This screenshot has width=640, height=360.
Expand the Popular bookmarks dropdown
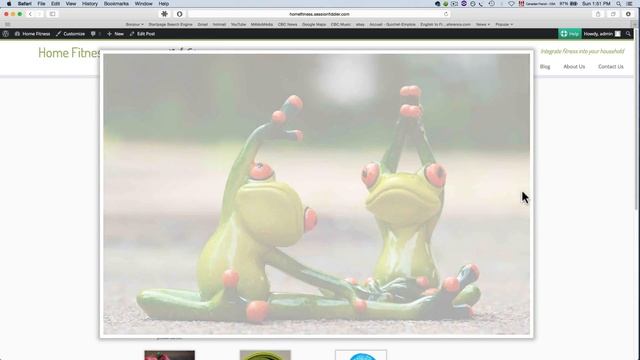tap(504, 24)
